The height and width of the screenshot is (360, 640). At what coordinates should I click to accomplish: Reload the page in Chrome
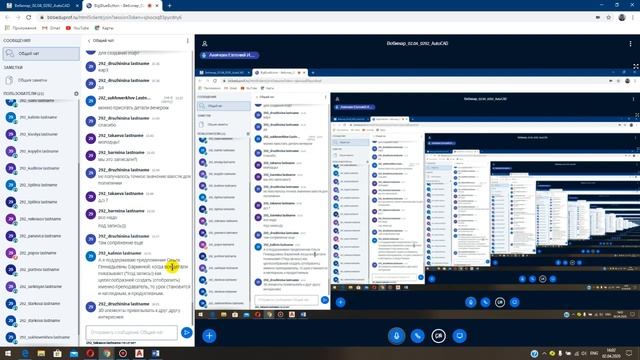coord(29,18)
